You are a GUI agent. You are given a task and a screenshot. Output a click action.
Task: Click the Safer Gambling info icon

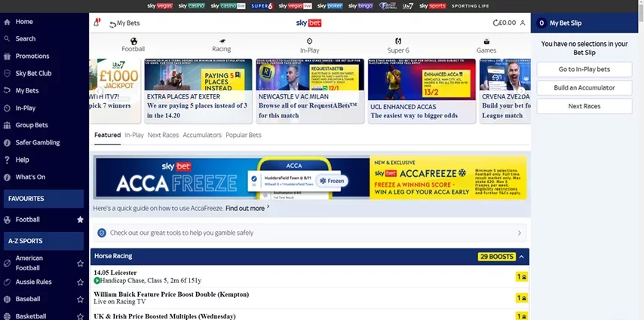pyautogui.click(x=7, y=143)
